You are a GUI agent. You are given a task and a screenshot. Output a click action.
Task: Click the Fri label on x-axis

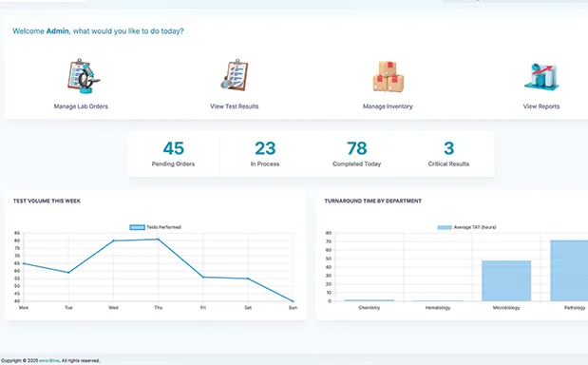[203, 308]
